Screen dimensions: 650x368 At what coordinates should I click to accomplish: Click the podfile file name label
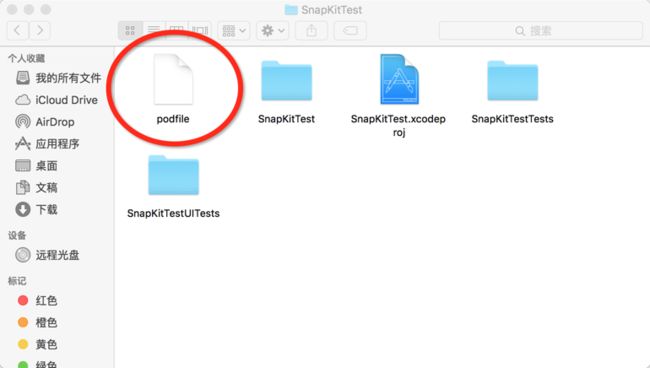click(173, 119)
